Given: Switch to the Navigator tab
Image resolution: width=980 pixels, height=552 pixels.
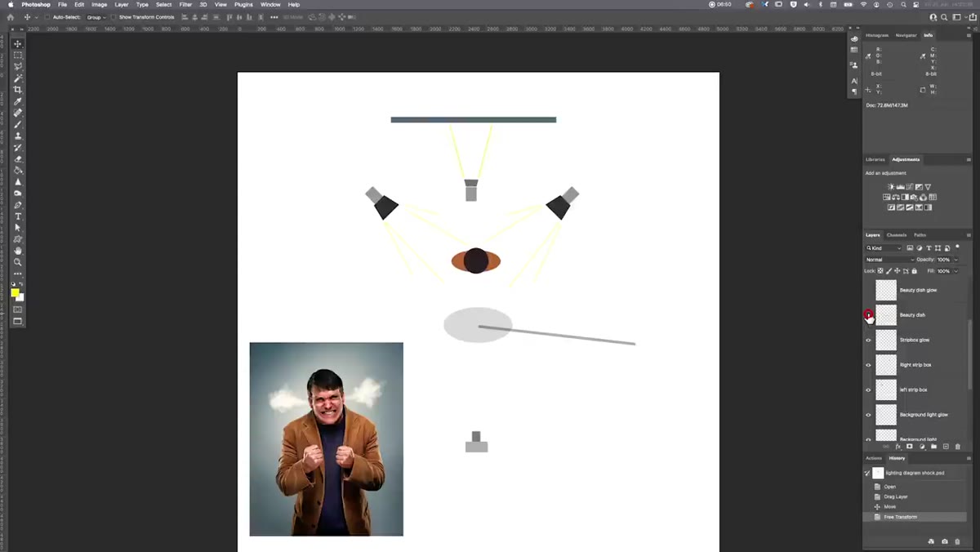Looking at the screenshot, I should [906, 35].
